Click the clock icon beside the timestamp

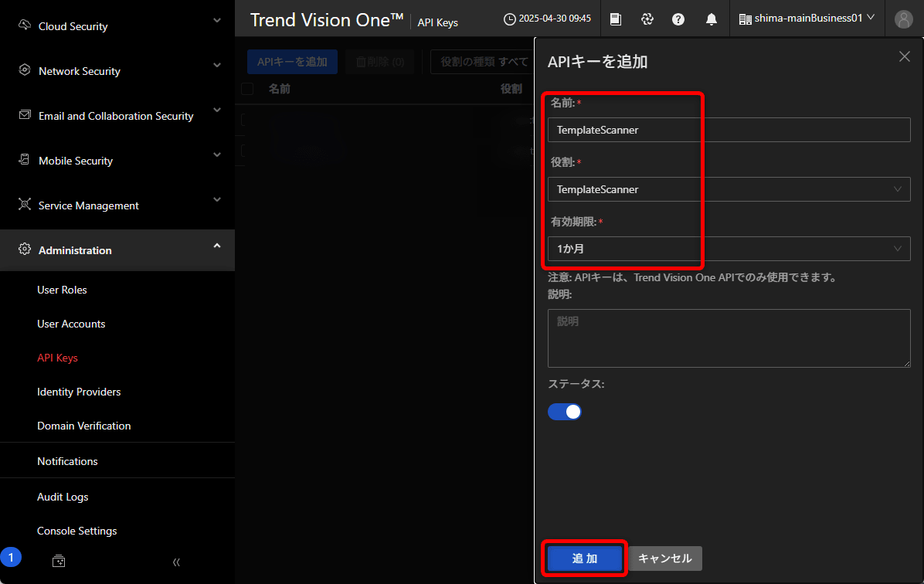click(x=509, y=19)
